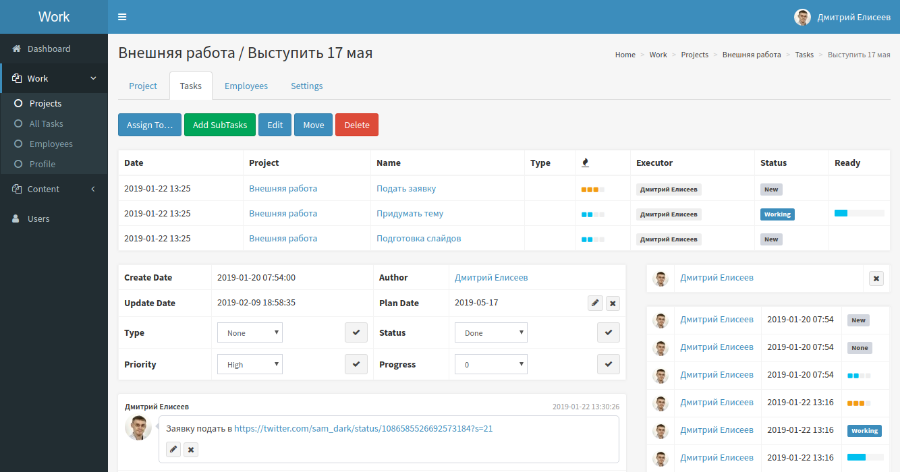Select Projects in the sidebar
This screenshot has height=472, width=900.
pyautogui.click(x=45, y=104)
